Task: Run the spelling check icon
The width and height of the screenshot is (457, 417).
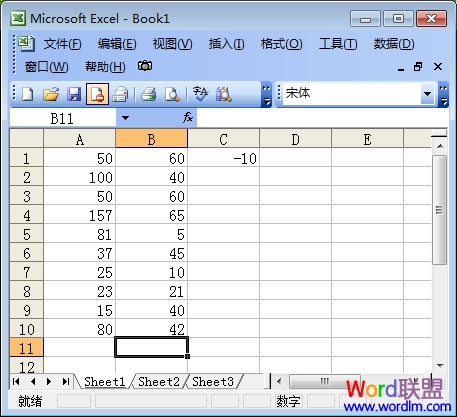Action: pos(200,94)
